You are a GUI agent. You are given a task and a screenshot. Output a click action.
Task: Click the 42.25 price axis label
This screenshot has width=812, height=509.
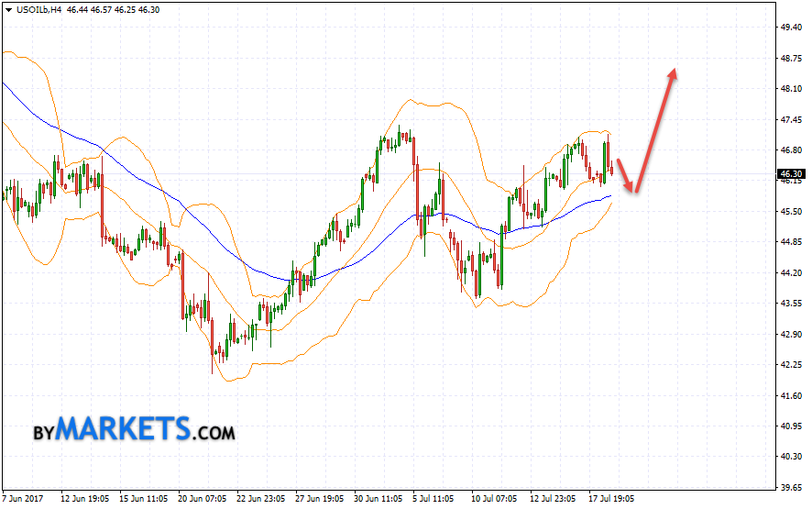pos(791,364)
